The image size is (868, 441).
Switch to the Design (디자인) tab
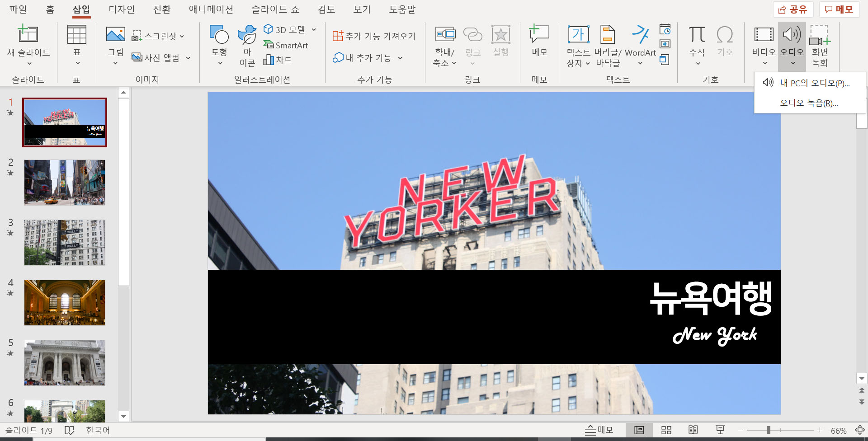(x=122, y=9)
